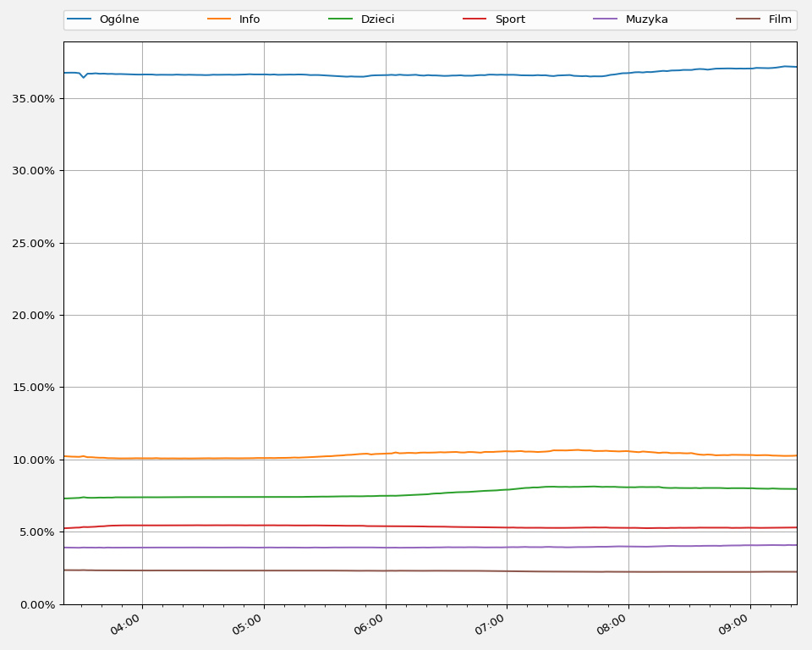
Task: Click the Film legend label
Action: 780,19
